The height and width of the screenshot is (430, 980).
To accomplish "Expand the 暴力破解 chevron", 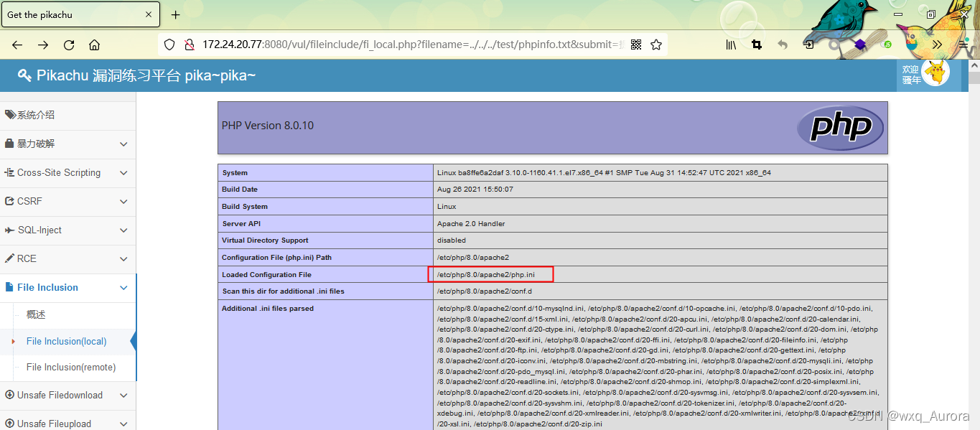I will [123, 144].
